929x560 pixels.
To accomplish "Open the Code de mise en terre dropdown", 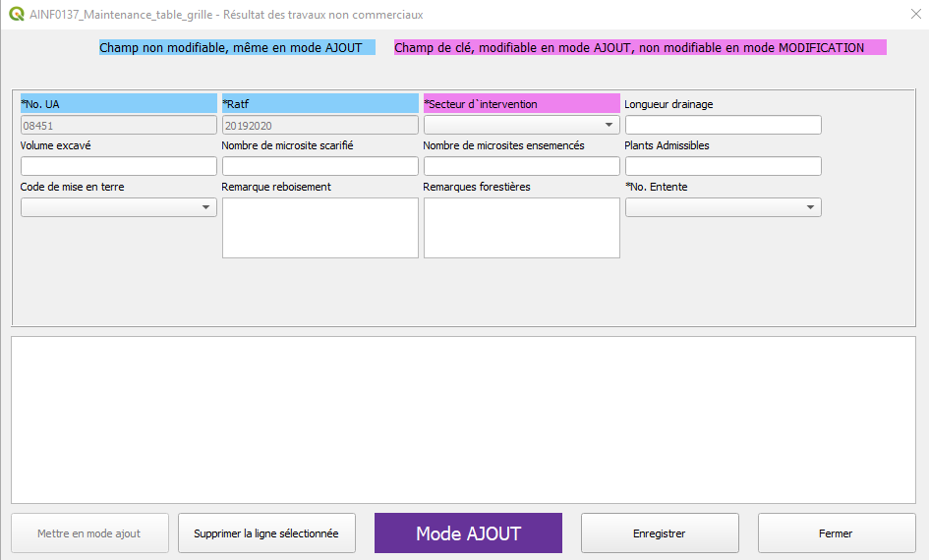I will 119,207.
